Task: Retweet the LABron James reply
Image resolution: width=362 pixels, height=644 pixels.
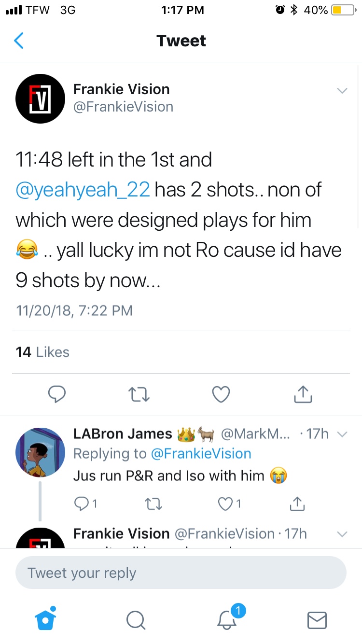Action: coord(153,504)
